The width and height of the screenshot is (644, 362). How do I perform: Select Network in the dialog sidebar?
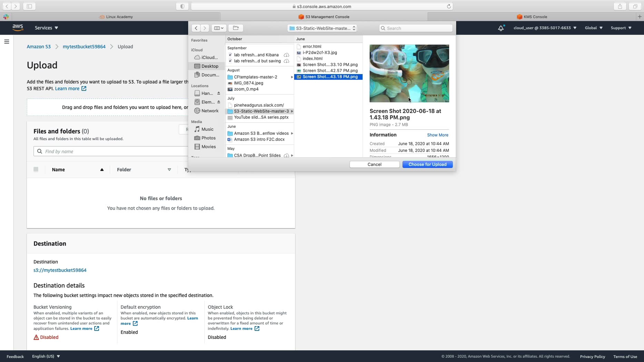pyautogui.click(x=206, y=111)
